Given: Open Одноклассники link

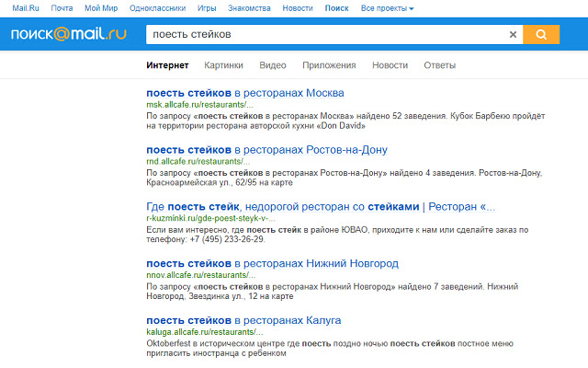Looking at the screenshot, I should pyautogui.click(x=157, y=8).
